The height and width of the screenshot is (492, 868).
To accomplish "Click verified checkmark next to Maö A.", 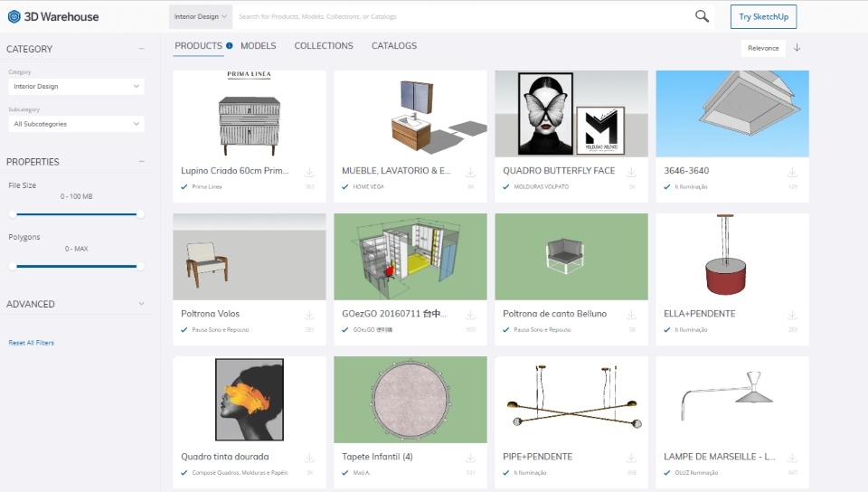I will coord(344,473).
